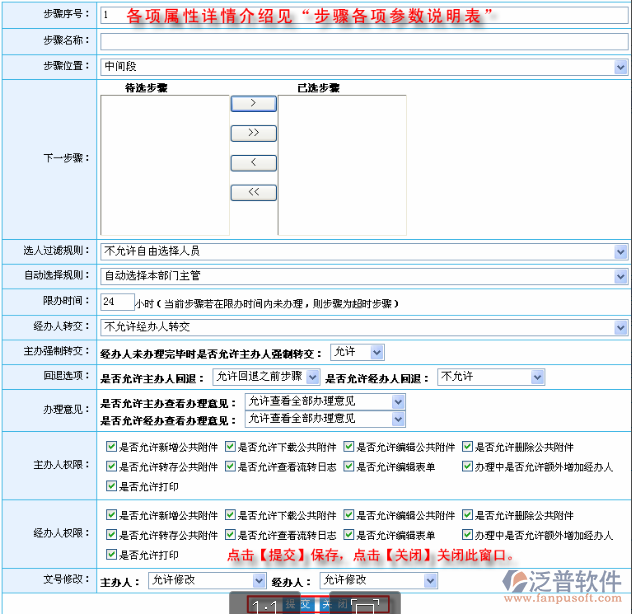The width and height of the screenshot is (632, 614).
Task: Click the double left arrow (<<) remove-all button
Action: click(x=253, y=192)
